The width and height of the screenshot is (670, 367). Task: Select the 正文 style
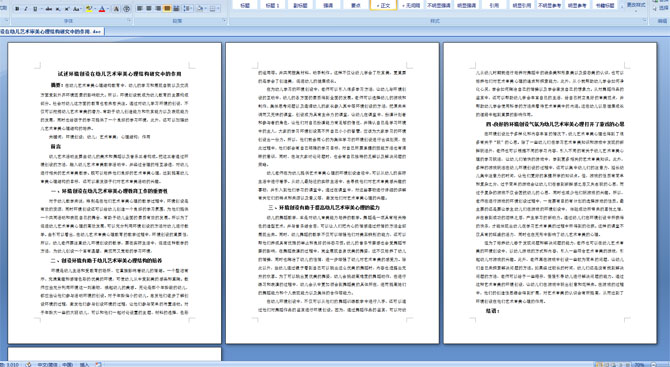(x=383, y=5)
